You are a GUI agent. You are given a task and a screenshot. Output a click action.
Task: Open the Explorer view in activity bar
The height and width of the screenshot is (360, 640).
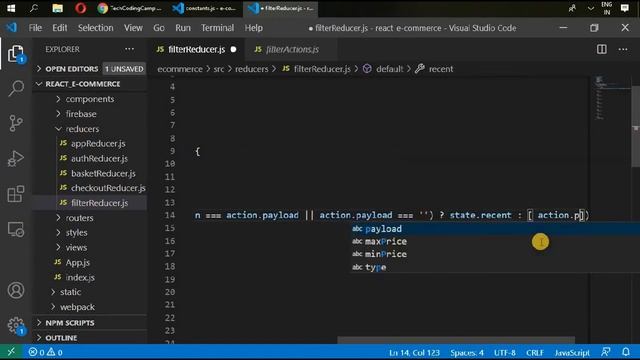pyautogui.click(x=16, y=54)
